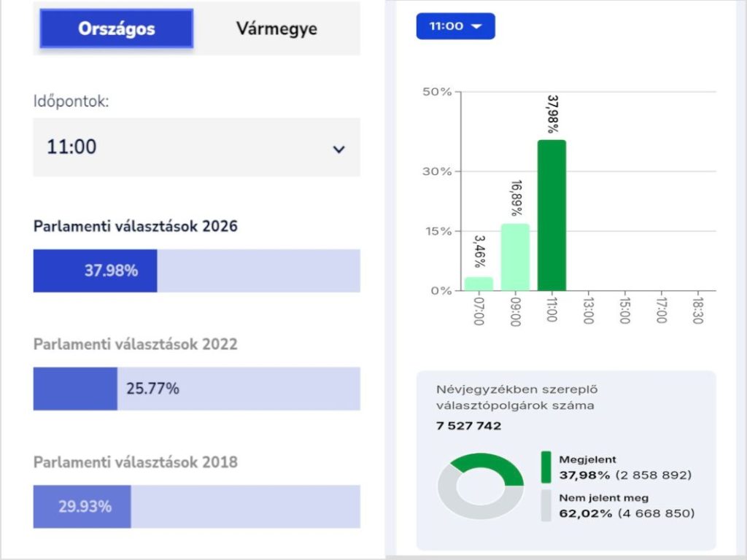
Task: Switch to the Vármegye tab
Action: pos(276,28)
